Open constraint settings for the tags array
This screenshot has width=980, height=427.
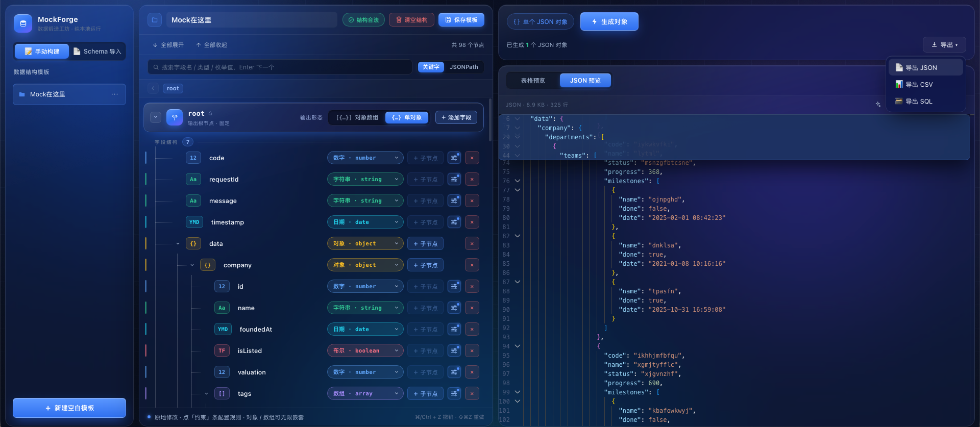(x=454, y=394)
